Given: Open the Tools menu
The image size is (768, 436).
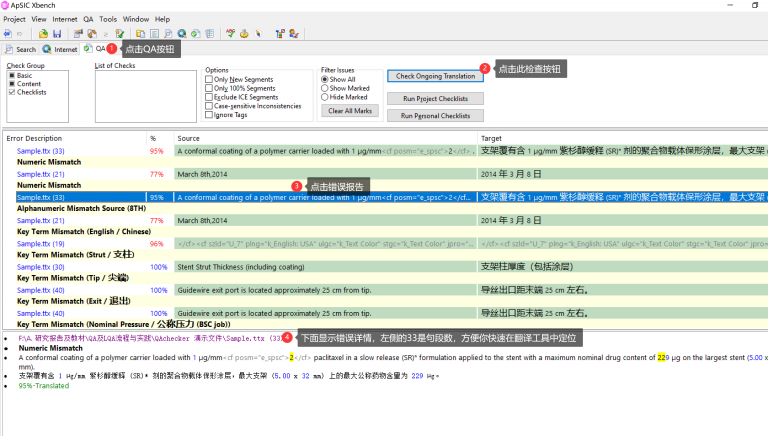Looking at the screenshot, I should click(x=108, y=19).
